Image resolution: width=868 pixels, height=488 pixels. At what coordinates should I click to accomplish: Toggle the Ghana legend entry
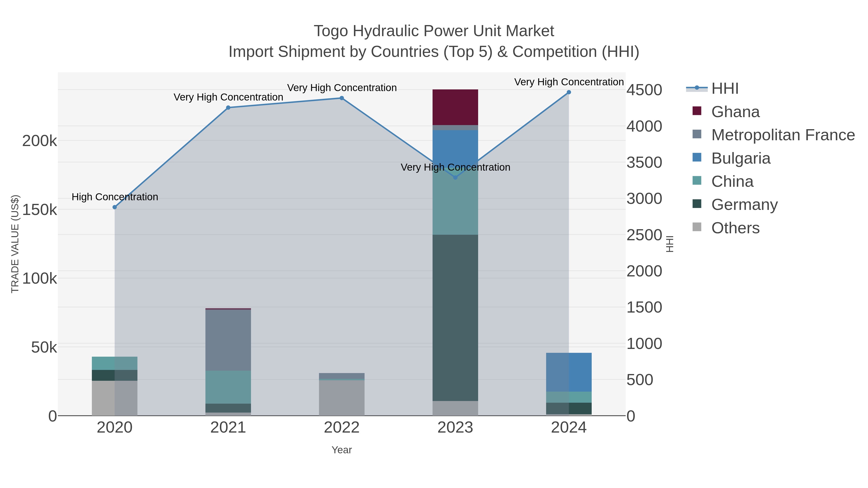pos(726,112)
